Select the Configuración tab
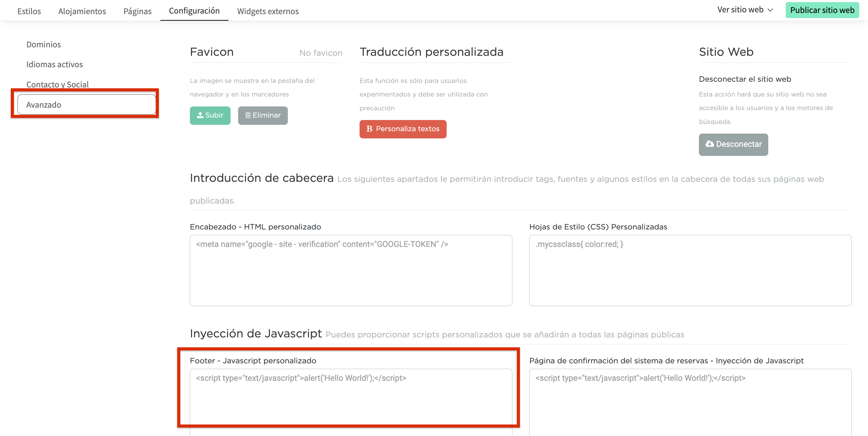The image size is (868, 436). pos(194,11)
